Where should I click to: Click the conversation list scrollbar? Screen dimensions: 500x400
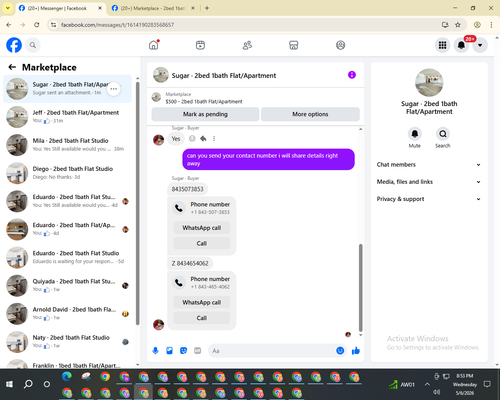(138, 203)
